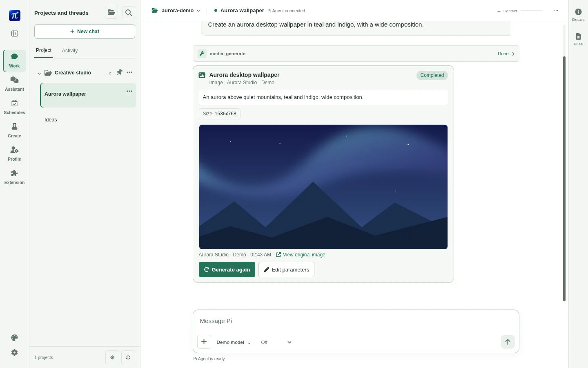
Task: Select the Ideas thread
Action: (x=88, y=120)
